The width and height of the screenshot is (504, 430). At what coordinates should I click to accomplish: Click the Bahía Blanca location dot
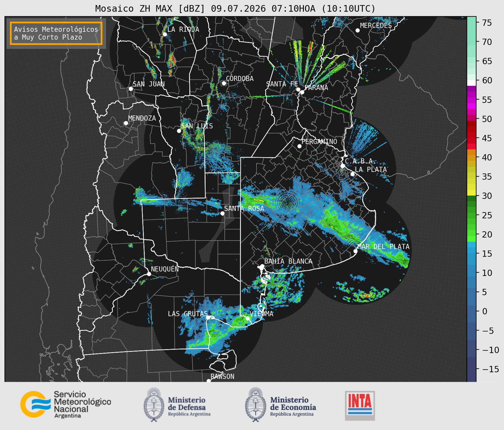(x=262, y=266)
